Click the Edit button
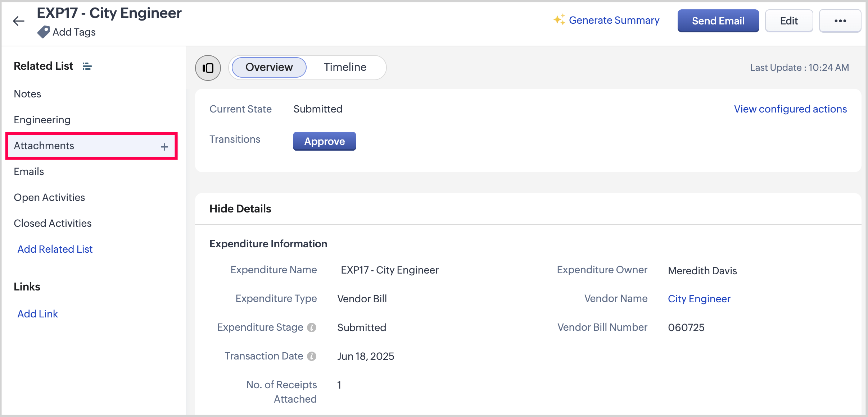This screenshot has height=417, width=868. tap(789, 21)
